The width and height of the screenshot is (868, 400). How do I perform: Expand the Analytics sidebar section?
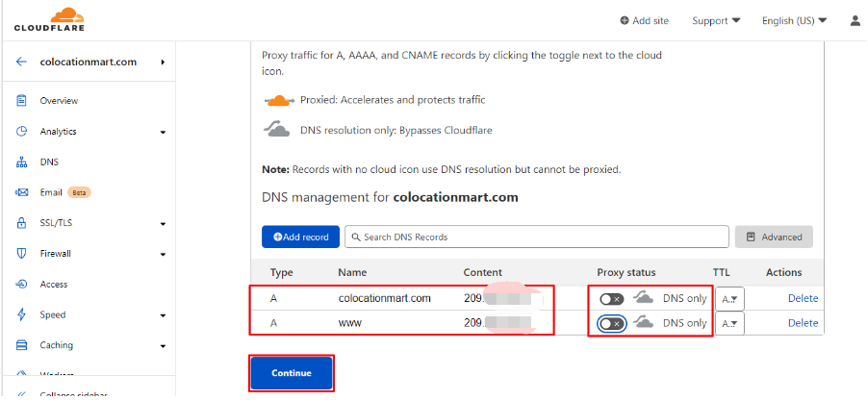pyautogui.click(x=163, y=132)
